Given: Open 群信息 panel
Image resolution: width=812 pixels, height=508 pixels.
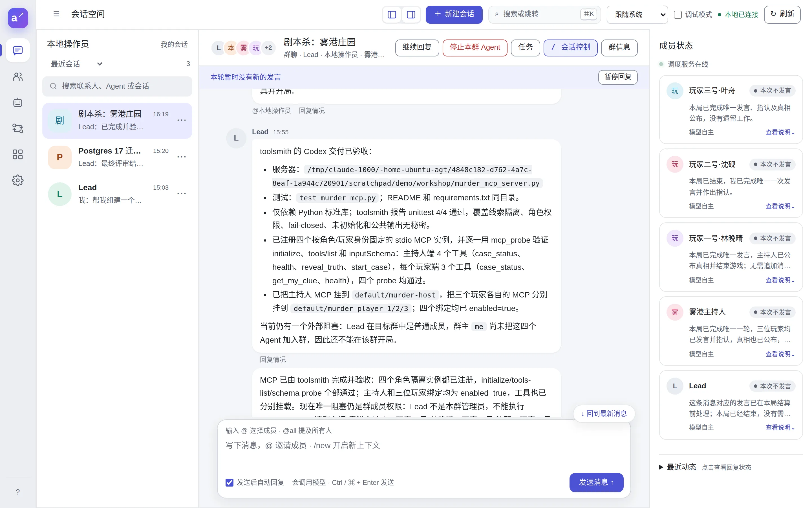Looking at the screenshot, I should [x=619, y=48].
